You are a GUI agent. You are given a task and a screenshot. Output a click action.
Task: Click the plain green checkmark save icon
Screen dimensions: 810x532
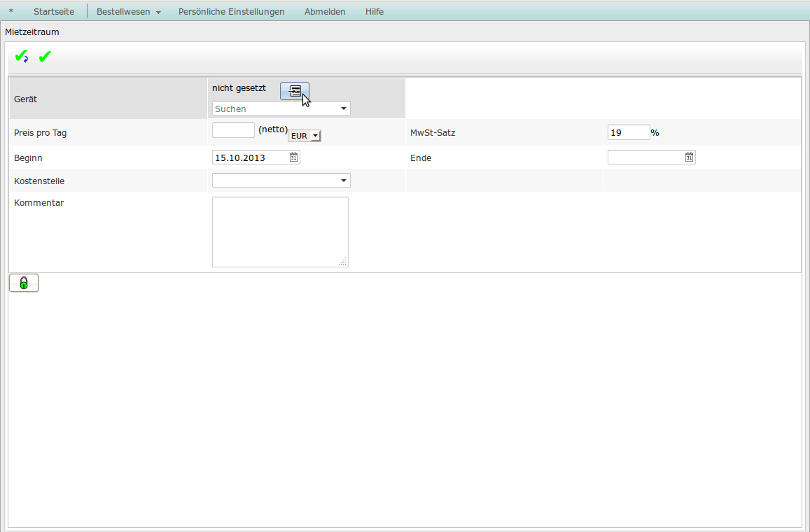point(45,57)
